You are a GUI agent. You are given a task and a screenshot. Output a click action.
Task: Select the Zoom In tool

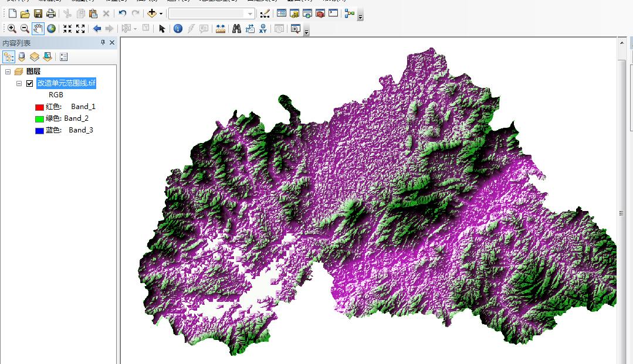pos(12,29)
